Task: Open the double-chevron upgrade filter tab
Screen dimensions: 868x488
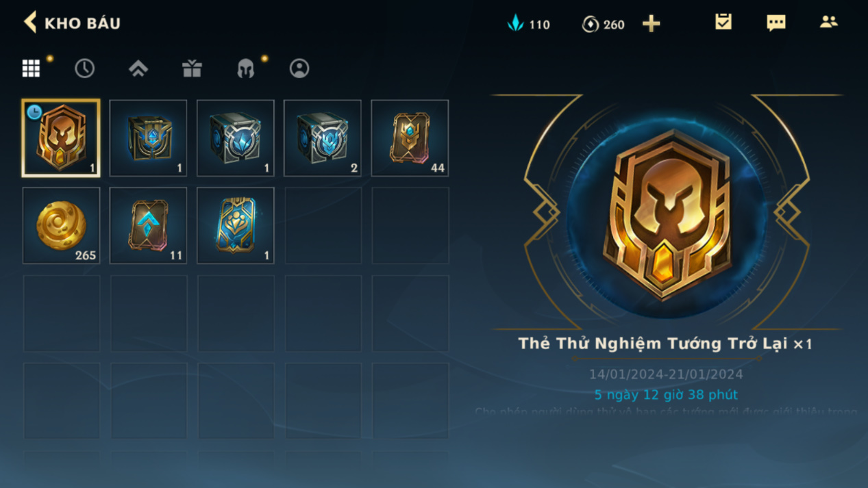Action: click(x=138, y=68)
